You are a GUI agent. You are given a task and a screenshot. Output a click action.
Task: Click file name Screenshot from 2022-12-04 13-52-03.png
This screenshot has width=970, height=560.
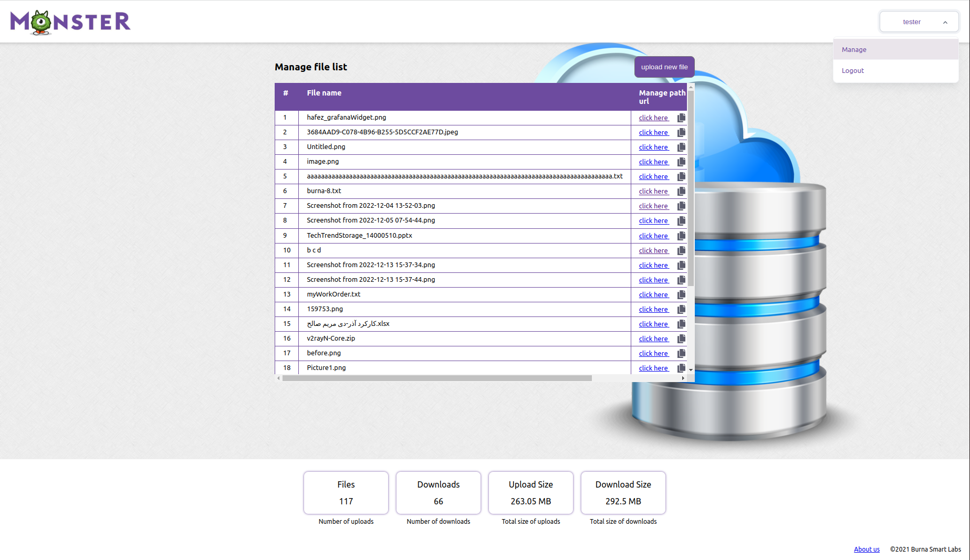[x=371, y=206]
